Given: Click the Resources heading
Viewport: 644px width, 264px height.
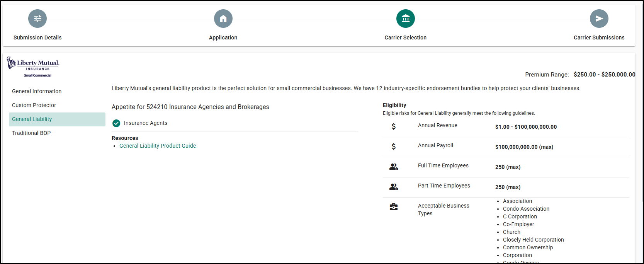Looking at the screenshot, I should [125, 138].
